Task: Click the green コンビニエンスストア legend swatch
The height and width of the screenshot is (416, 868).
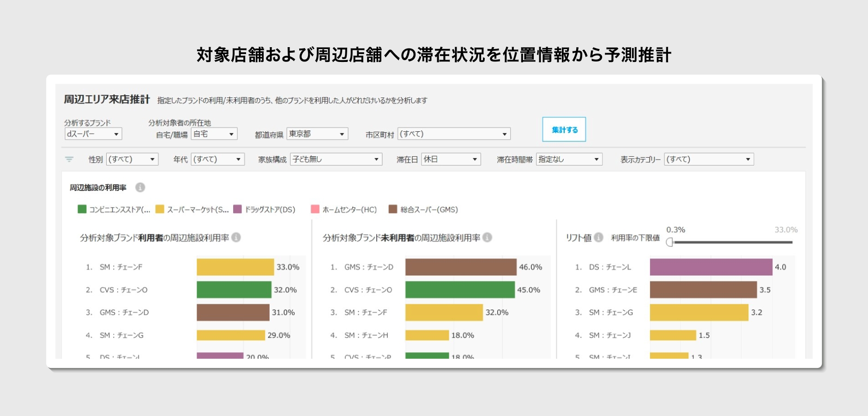Action: pyautogui.click(x=82, y=209)
